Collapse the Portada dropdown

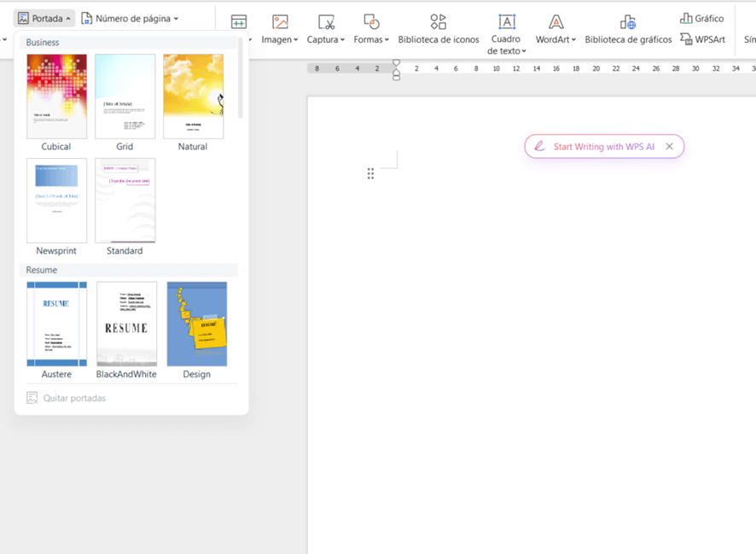(44, 18)
